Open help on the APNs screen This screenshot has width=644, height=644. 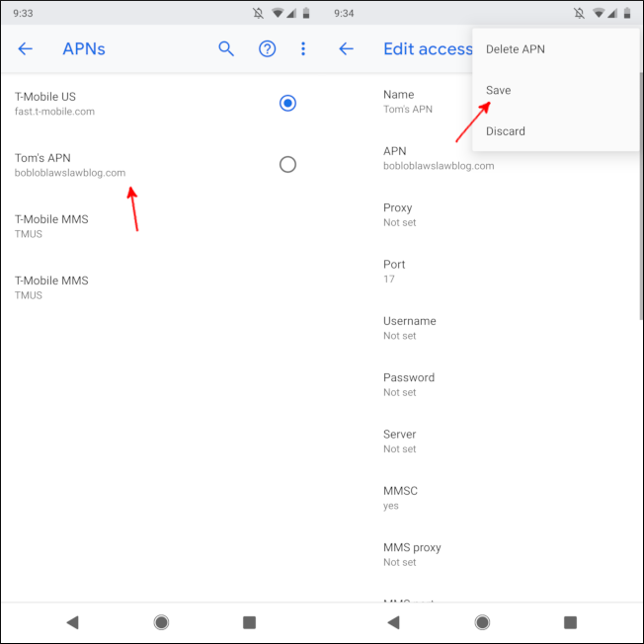point(267,48)
